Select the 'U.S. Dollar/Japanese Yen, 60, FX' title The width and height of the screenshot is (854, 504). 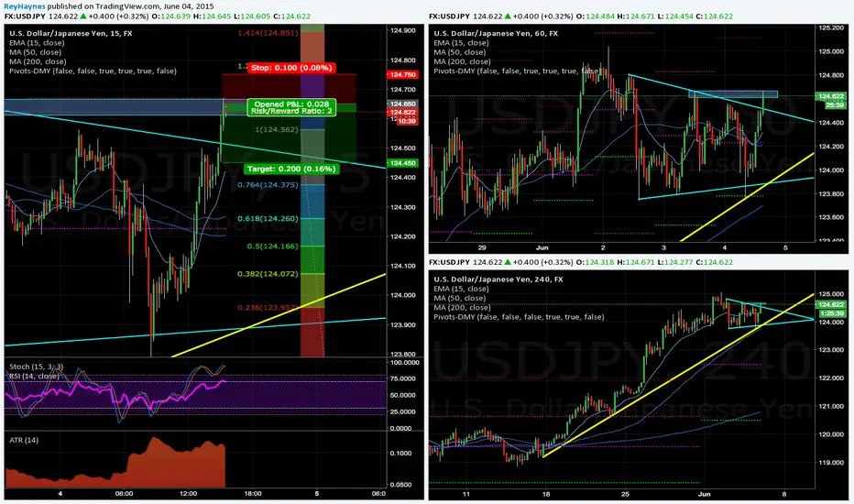tap(496, 33)
